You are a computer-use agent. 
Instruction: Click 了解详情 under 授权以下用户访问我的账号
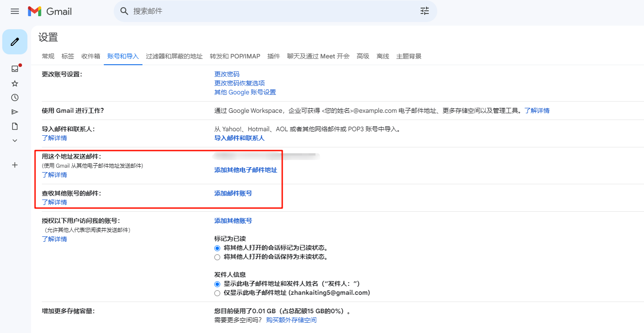(x=54, y=239)
